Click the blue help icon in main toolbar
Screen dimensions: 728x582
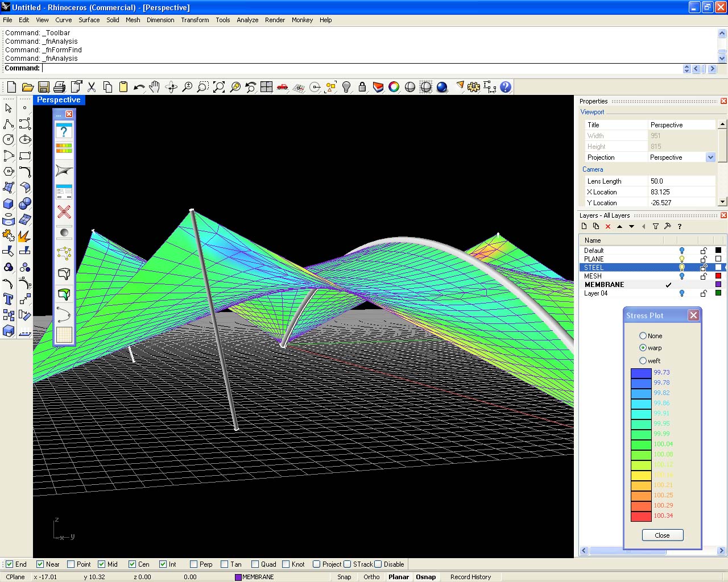pyautogui.click(x=505, y=87)
